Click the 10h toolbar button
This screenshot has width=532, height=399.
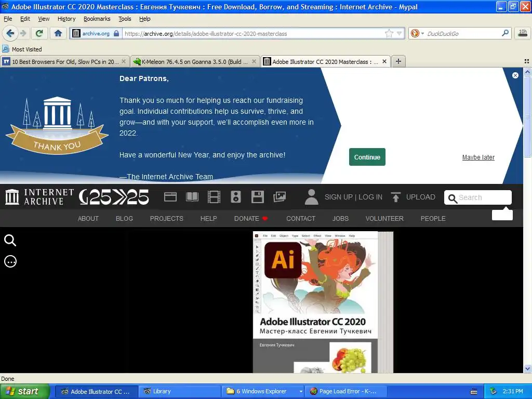[523, 33]
